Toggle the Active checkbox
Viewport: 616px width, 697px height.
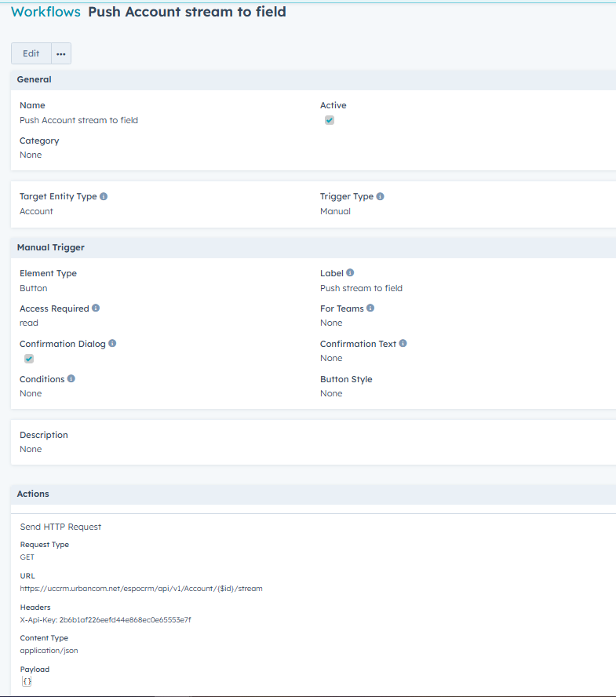pyautogui.click(x=330, y=120)
